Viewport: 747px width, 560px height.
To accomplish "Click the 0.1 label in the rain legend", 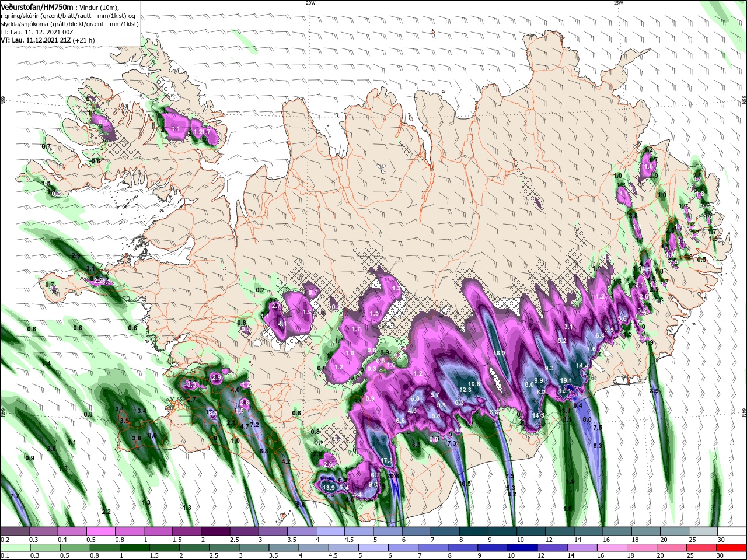I will [5, 555].
